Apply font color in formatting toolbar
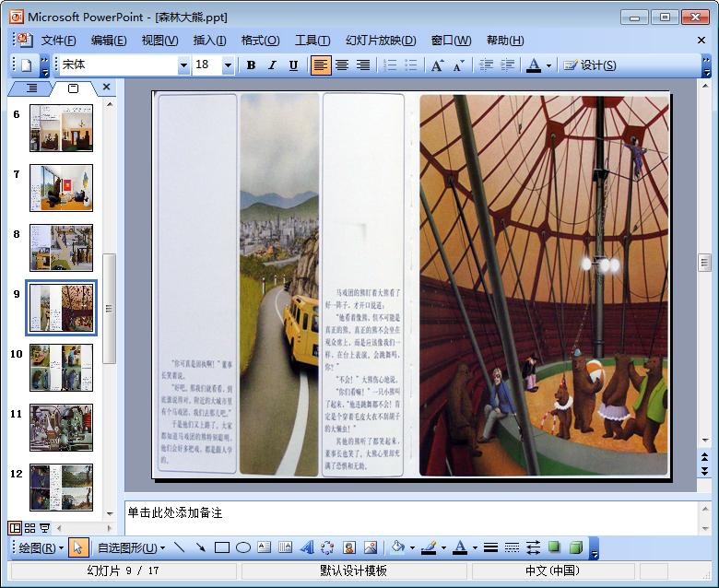719x588 pixels. click(534, 65)
